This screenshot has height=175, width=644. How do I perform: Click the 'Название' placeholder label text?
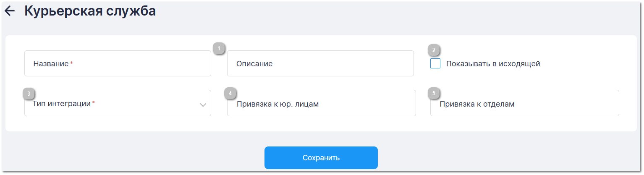click(51, 64)
